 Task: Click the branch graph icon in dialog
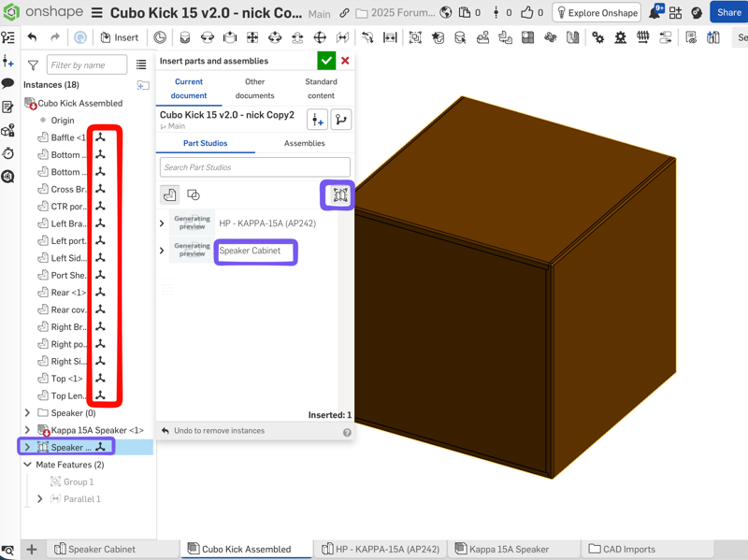point(341,120)
